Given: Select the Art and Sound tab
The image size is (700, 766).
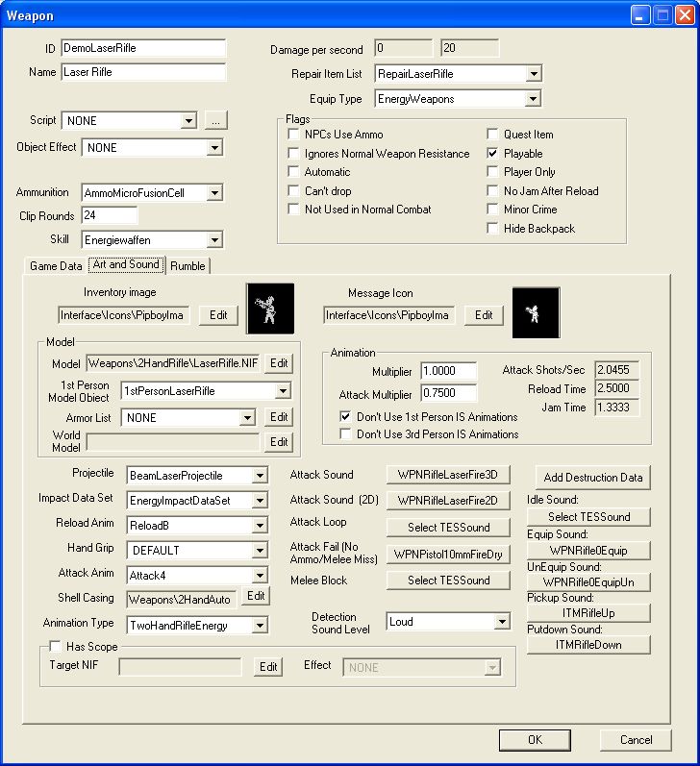Looking at the screenshot, I should [x=127, y=264].
